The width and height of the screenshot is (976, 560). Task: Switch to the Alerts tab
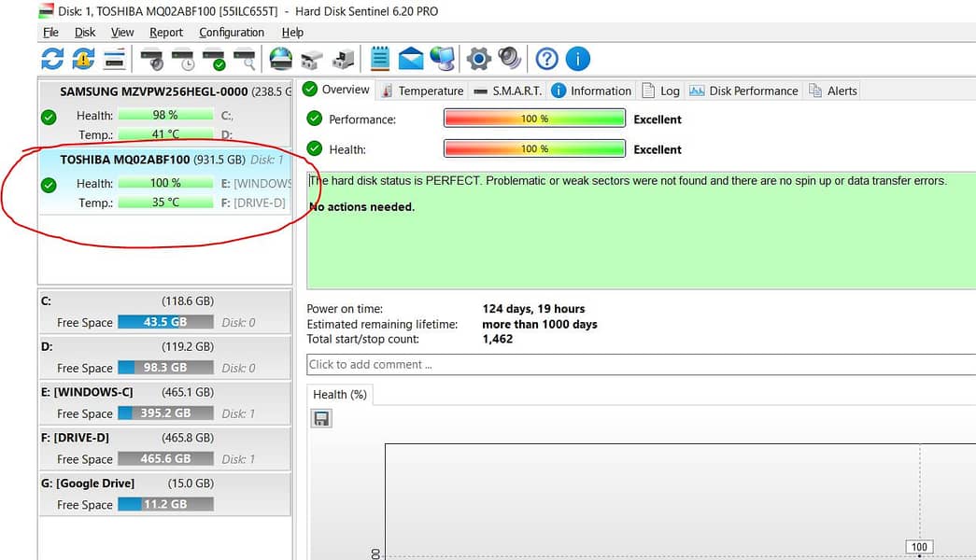click(x=833, y=91)
